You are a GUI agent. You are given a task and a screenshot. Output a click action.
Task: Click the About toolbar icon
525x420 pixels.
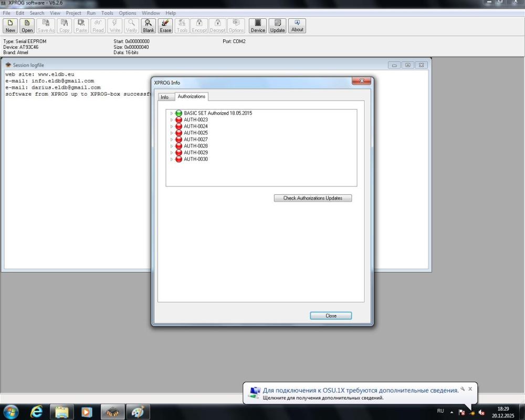pos(297,26)
